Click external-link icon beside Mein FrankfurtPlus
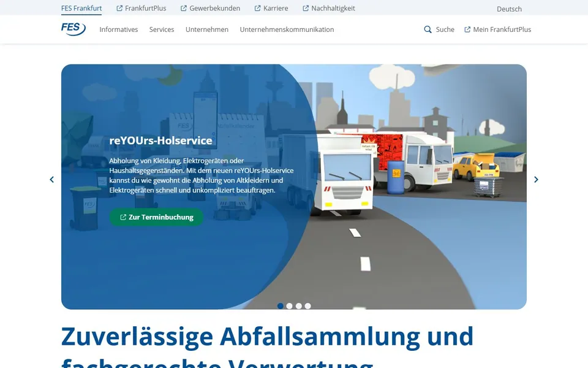The width and height of the screenshot is (588, 368). 467,29
